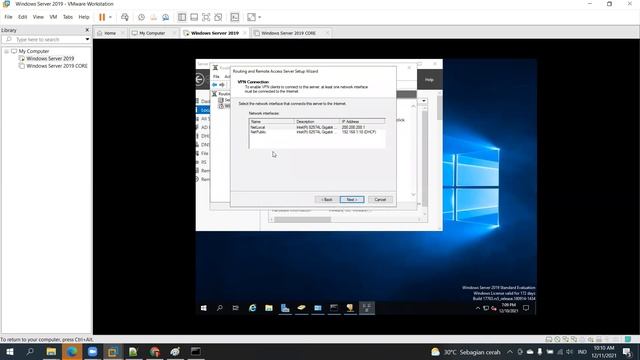This screenshot has height=360, width=640.
Task: Open host Windows Start menu
Action: [x=10, y=352]
